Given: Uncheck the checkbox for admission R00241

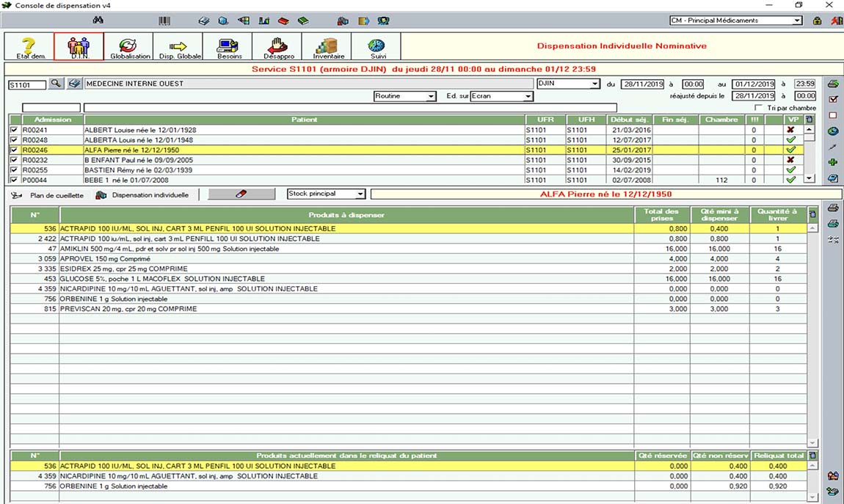Looking at the screenshot, I should tap(14, 130).
